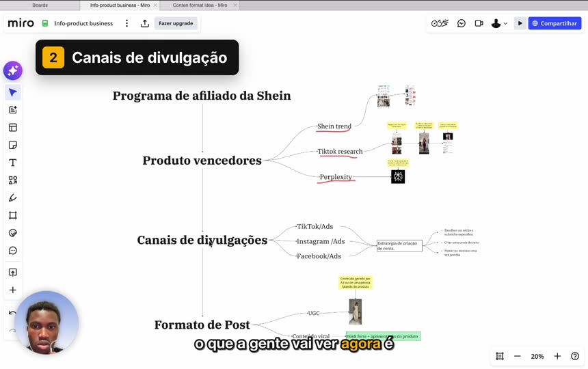This screenshot has width=588, height=369.
Task: Close the Info-product business browser tab
Action: click(155, 5)
